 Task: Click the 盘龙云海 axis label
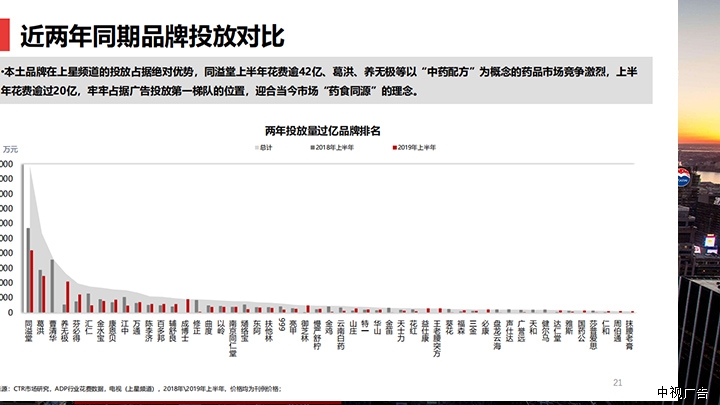coord(498,334)
